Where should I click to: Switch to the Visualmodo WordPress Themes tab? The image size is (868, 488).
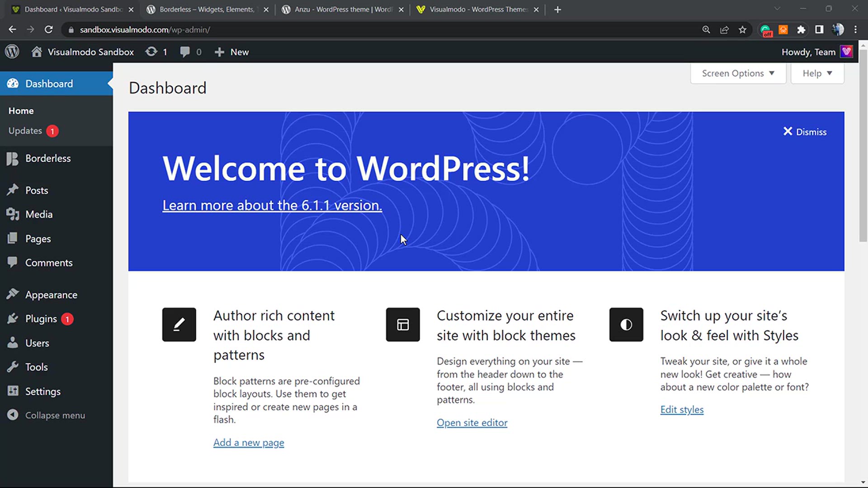tap(478, 9)
